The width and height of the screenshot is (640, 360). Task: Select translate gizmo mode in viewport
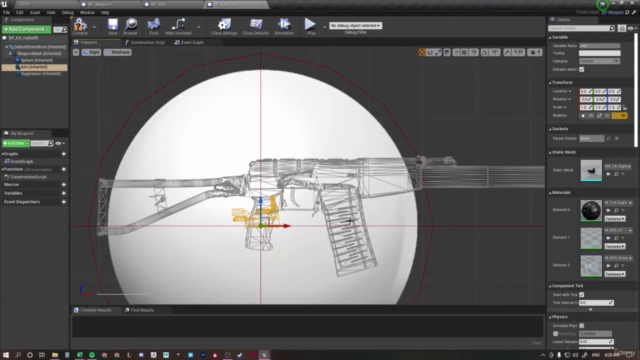pos(422,52)
